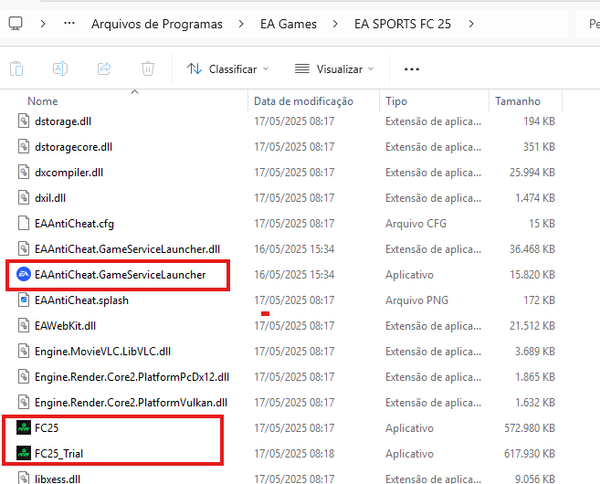Select the dxil.dll file name

tap(50, 198)
